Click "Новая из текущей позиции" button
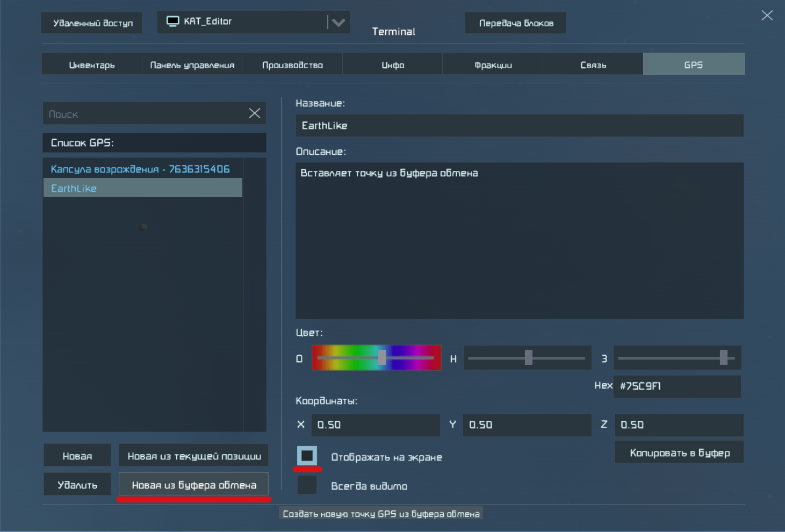Image resolution: width=785 pixels, height=532 pixels. pyautogui.click(x=194, y=456)
